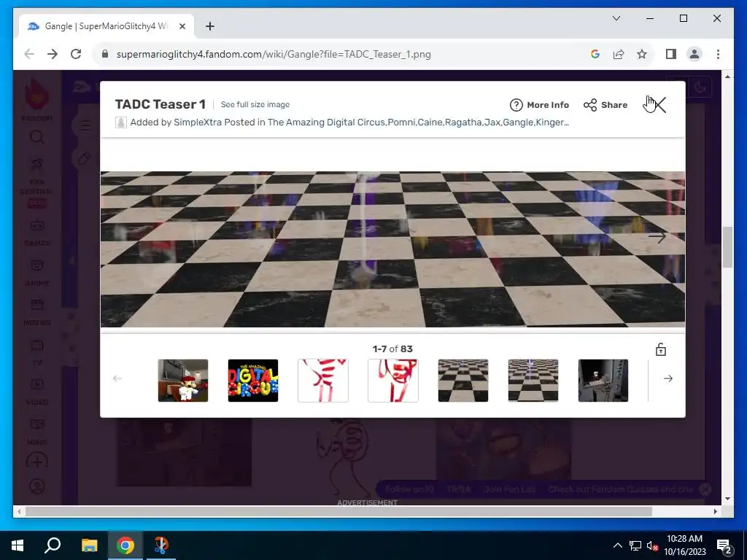
Task: Show hidden system tray icons
Action: [x=617, y=545]
